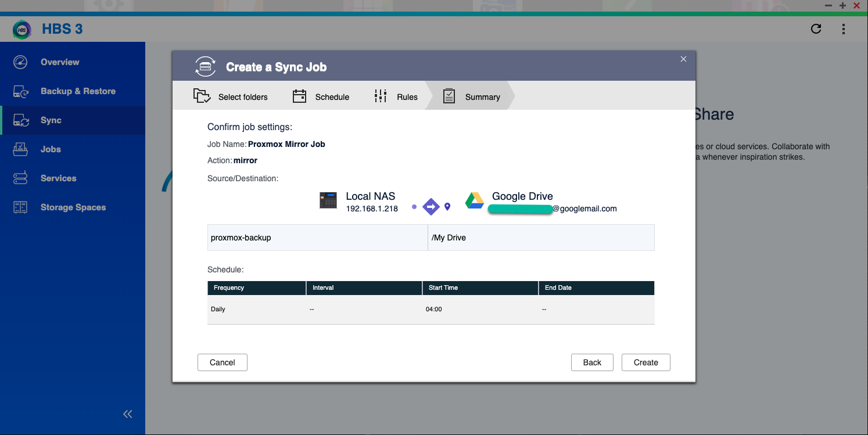The width and height of the screenshot is (868, 435).
Task: Select the Services sidebar icon
Action: coord(20,178)
